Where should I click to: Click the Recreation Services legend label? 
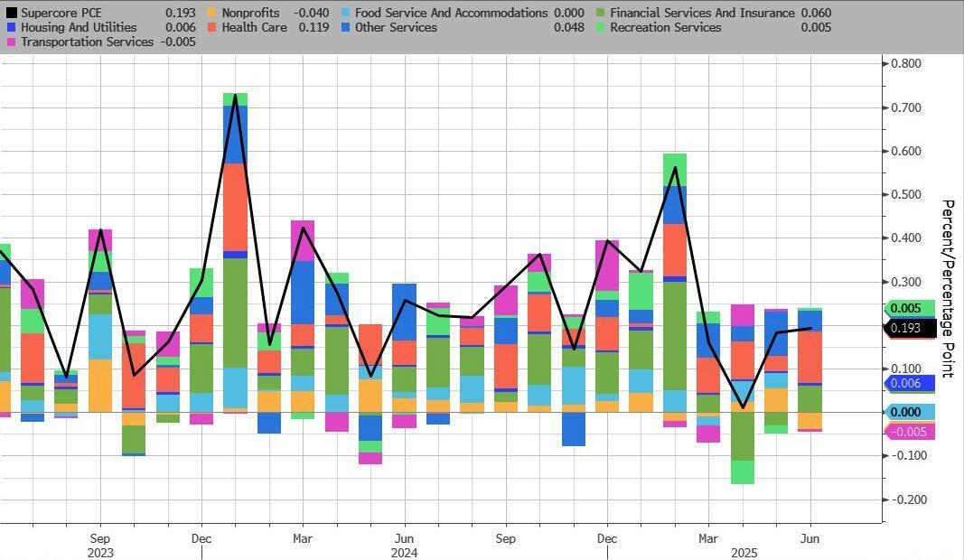coord(665,28)
